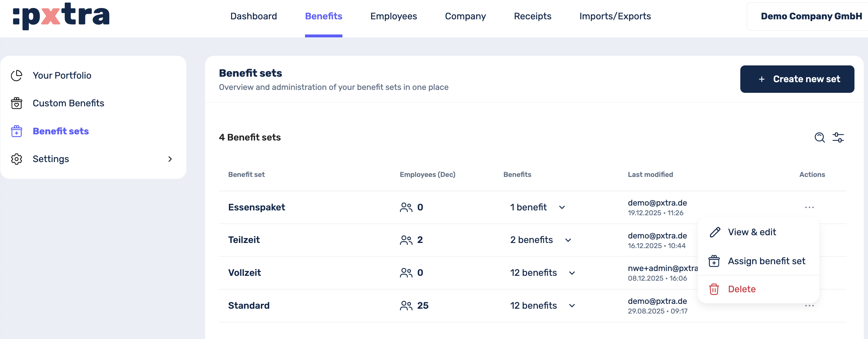This screenshot has height=339, width=868.
Task: Click the pxtra logo
Action: 61,16
